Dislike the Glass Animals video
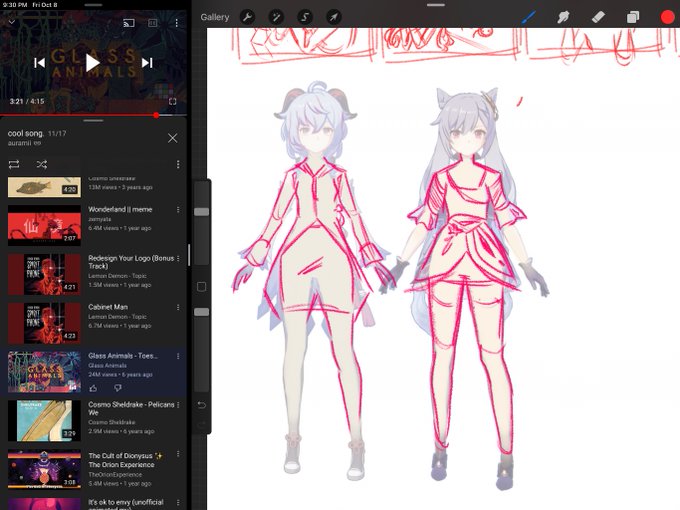 point(118,388)
